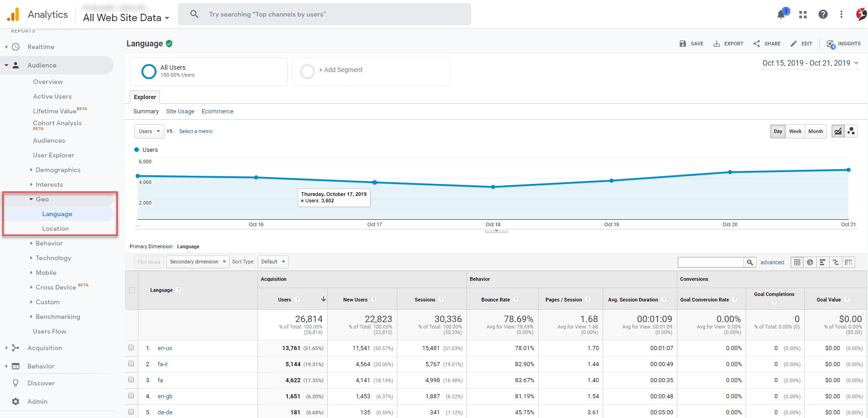Image resolution: width=868 pixels, height=418 pixels.
Task: Open the pivot table view
Action: [848, 262]
